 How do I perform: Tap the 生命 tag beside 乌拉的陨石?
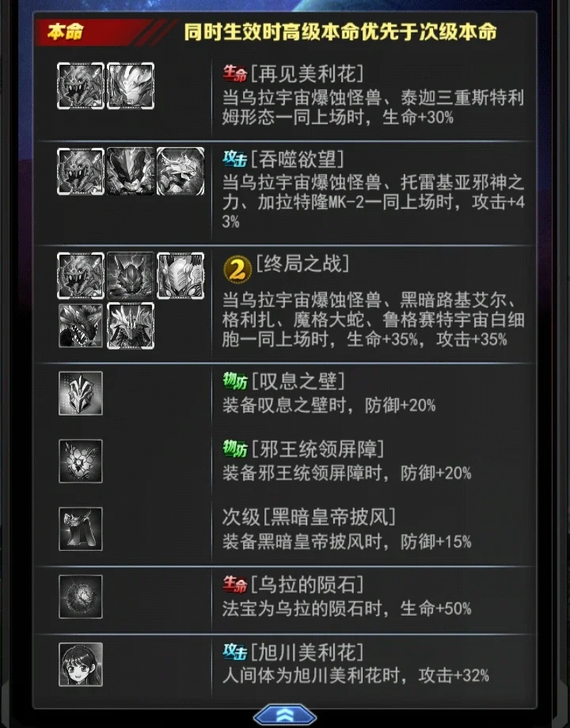(x=234, y=585)
